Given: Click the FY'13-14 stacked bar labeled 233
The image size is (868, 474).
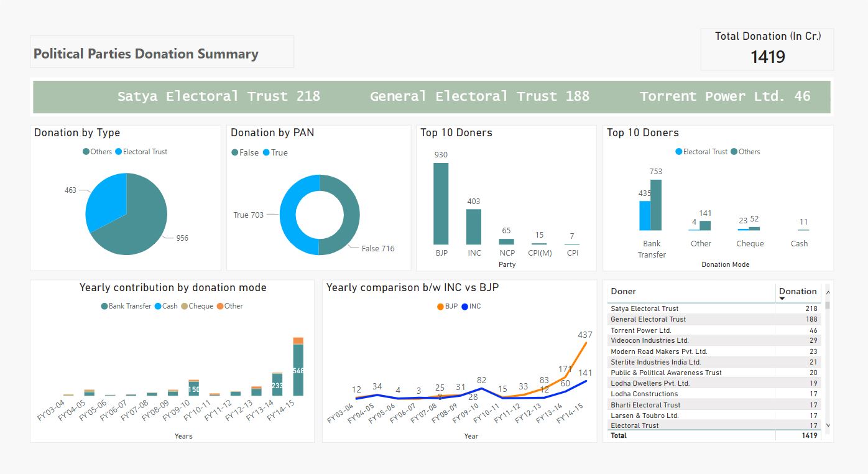Looking at the screenshot, I should (x=277, y=384).
